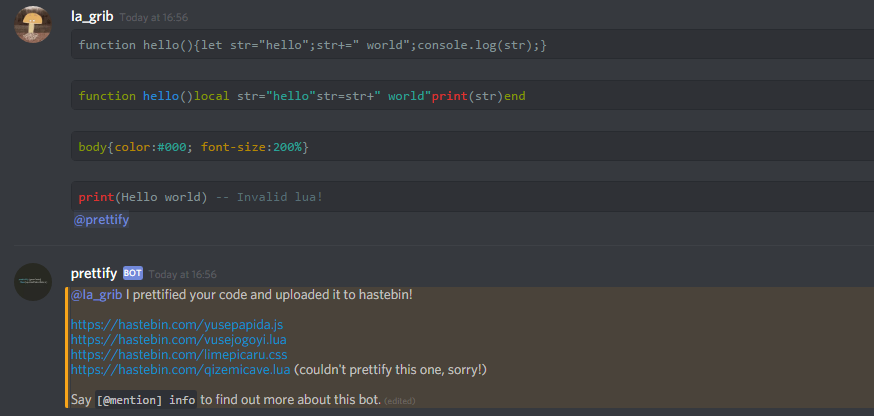Click the '(edited)' marker on bot message
874x416 pixels.
(x=400, y=401)
